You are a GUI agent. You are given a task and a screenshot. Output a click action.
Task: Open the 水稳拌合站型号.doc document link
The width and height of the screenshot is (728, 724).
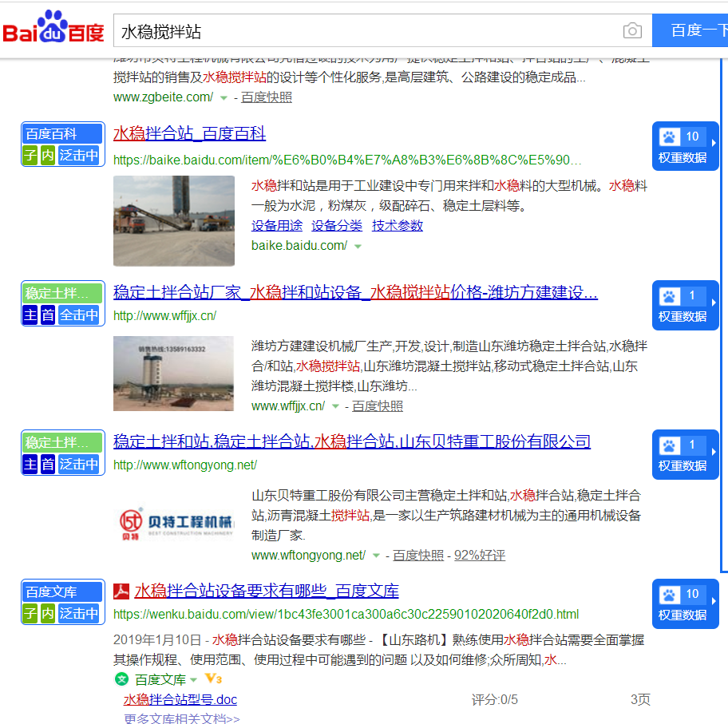[x=180, y=699]
